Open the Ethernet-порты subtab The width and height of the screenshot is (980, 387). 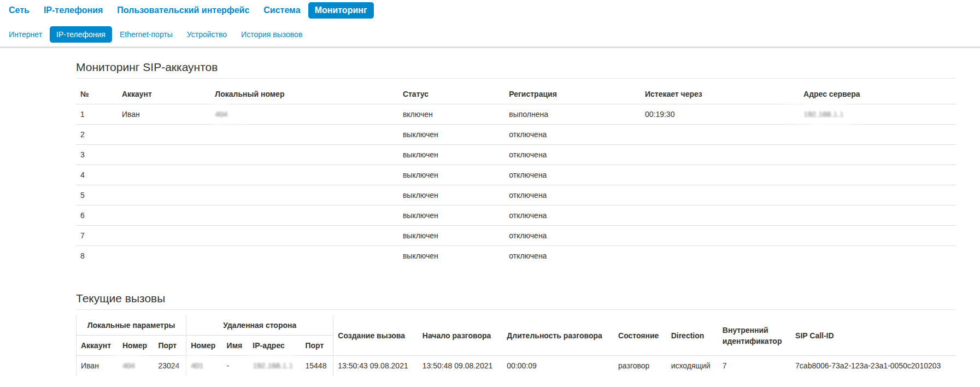click(146, 34)
